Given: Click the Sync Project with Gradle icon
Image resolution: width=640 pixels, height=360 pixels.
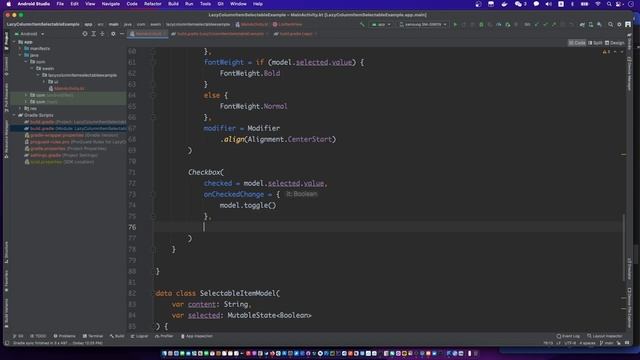Looking at the screenshot, I should 582,24.
